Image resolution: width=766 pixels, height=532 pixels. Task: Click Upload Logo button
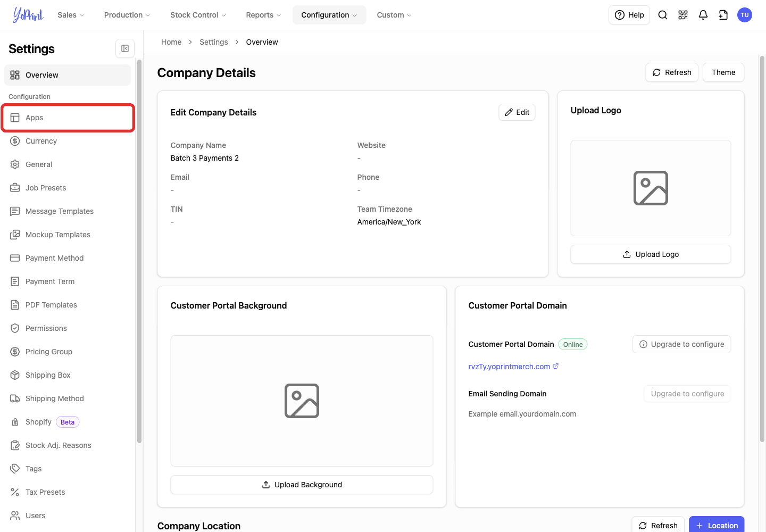[651, 254]
